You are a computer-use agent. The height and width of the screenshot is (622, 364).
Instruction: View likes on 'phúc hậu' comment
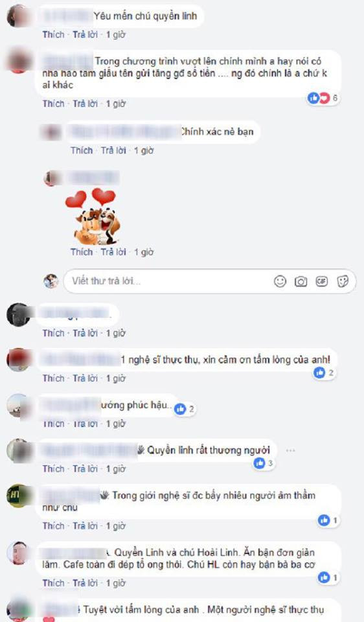pyautogui.click(x=185, y=409)
